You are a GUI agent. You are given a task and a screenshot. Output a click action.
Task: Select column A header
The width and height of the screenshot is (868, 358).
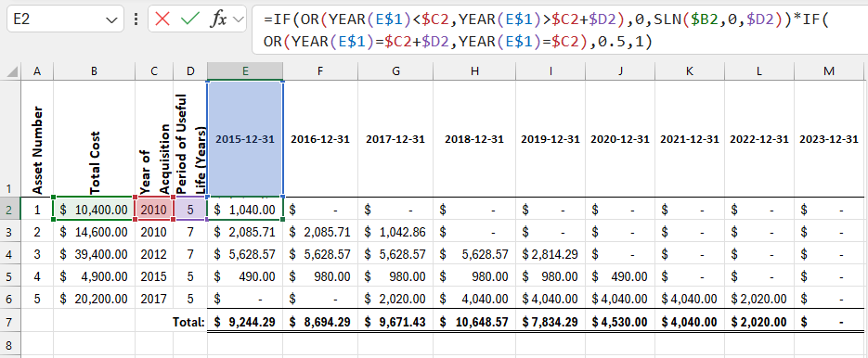click(37, 70)
